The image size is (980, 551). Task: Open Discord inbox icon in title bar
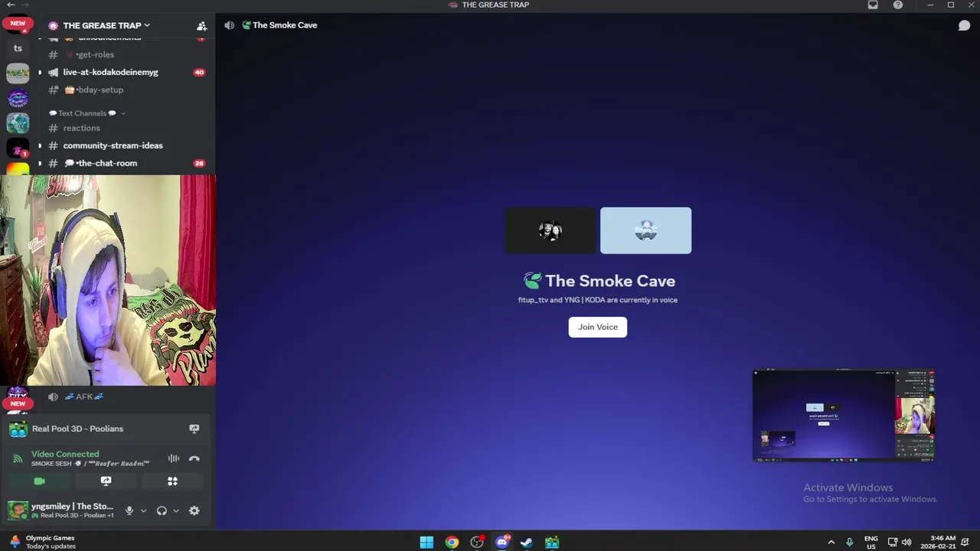[x=873, y=5]
